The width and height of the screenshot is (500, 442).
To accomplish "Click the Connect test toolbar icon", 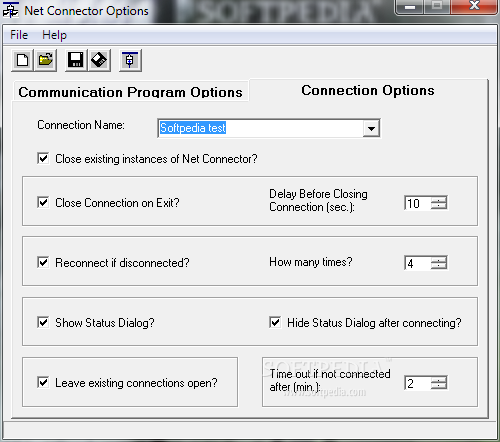I will [130, 60].
